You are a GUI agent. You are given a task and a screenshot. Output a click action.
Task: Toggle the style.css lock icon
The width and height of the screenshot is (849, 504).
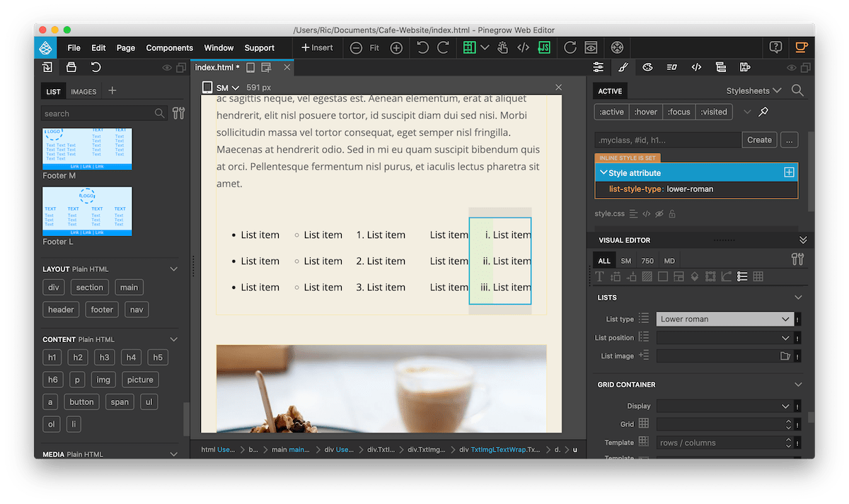672,213
